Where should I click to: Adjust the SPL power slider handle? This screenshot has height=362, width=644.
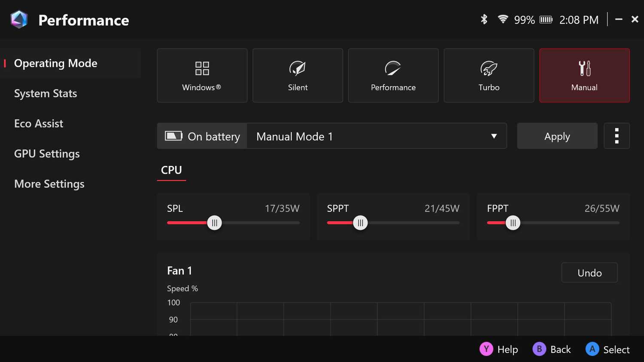[215, 223]
